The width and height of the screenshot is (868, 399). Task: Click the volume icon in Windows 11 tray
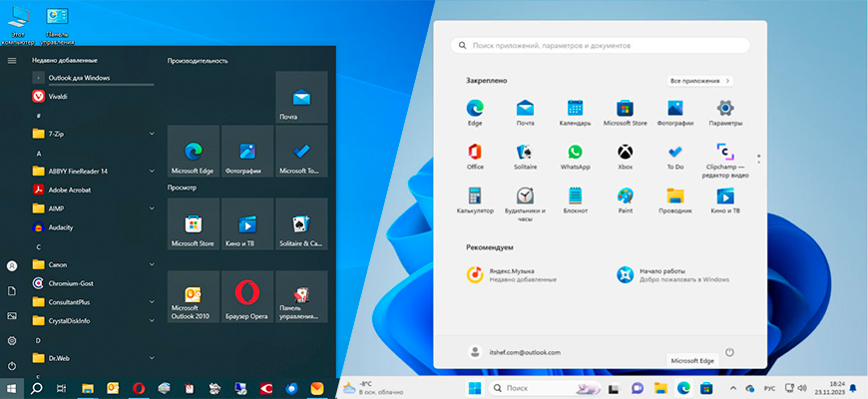click(x=803, y=388)
